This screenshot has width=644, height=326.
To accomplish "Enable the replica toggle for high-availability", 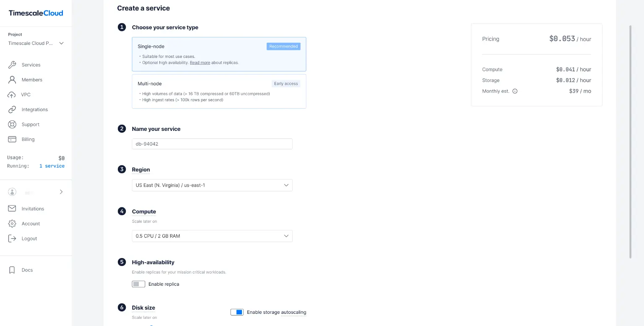I will point(138,284).
